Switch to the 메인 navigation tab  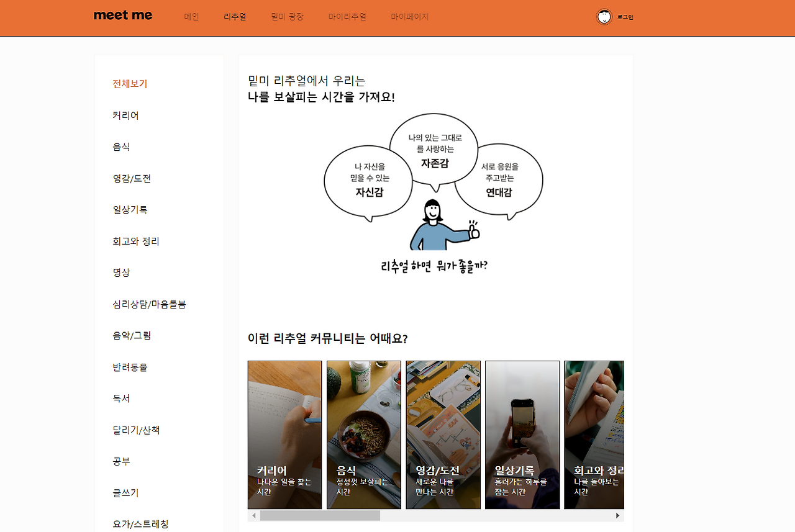click(191, 17)
